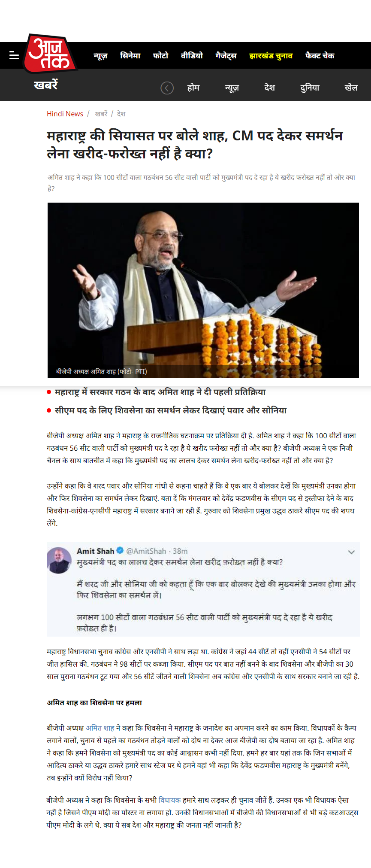Expand the tweet options chevron
371x868 pixels.
point(351,552)
